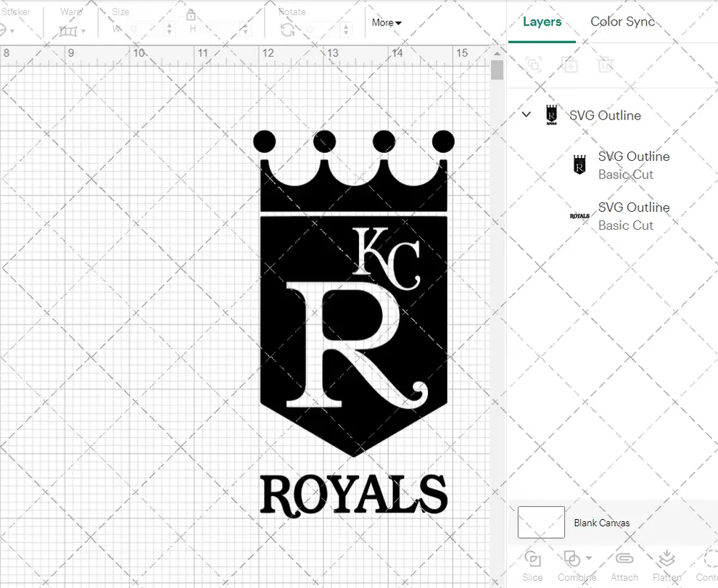Click the Blank Canvas color swatch
This screenshot has width=718, height=588.
pos(540,523)
